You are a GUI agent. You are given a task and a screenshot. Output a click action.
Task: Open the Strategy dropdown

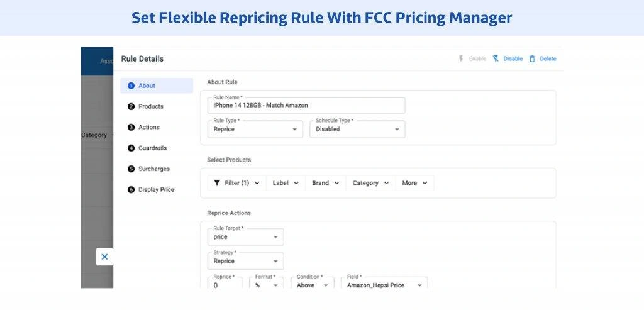pos(245,261)
